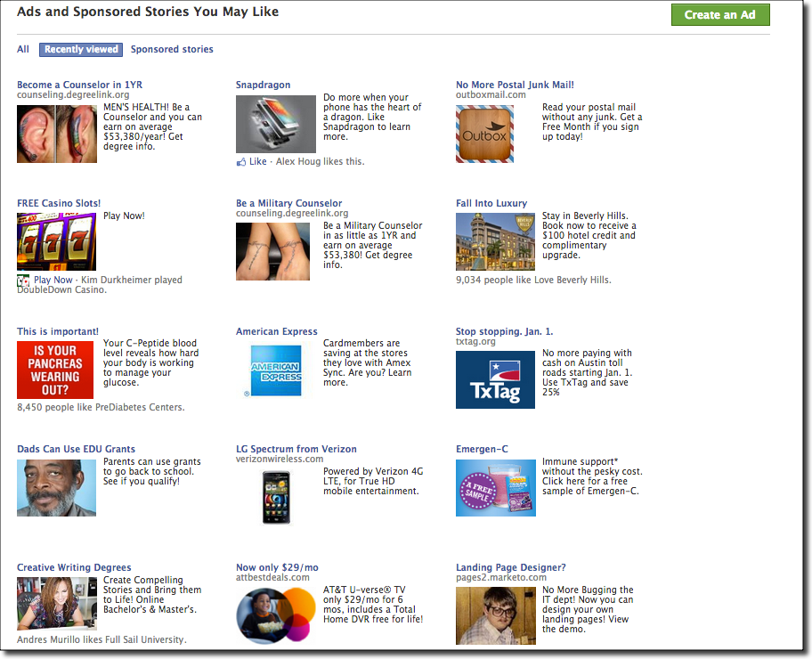Click the Create an Ad button
This screenshot has width=812, height=659.
coord(719,15)
